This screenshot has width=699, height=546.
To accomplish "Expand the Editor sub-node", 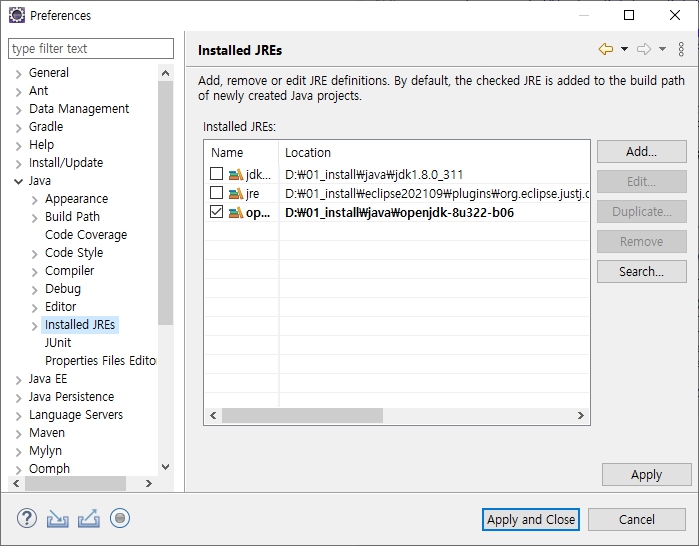I will point(35,308).
